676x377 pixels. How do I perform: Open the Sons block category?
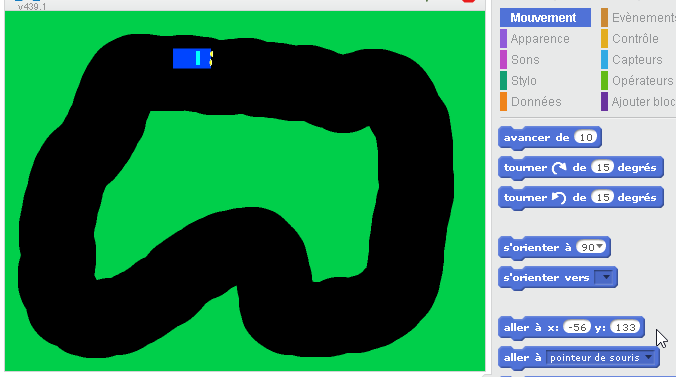(525, 60)
